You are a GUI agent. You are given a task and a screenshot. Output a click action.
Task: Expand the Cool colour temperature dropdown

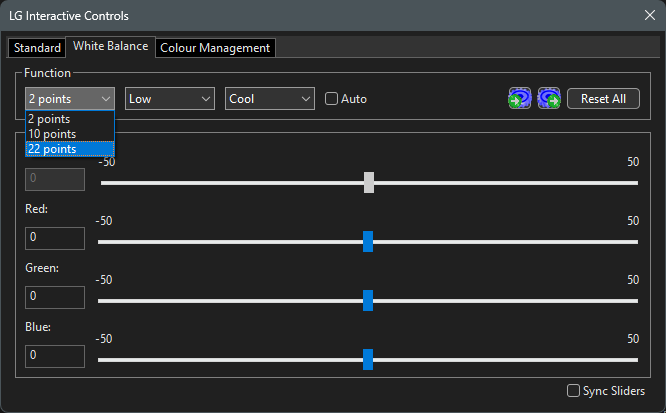(x=270, y=98)
